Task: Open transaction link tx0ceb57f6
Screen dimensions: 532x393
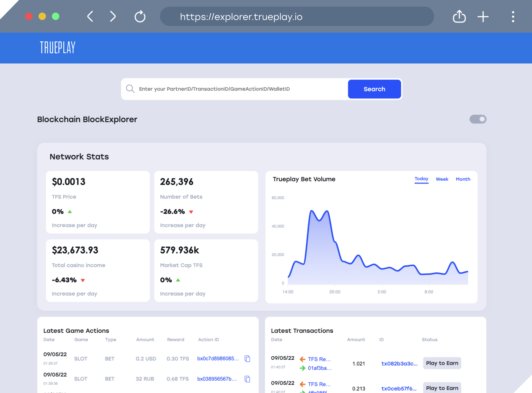Action: click(399, 389)
